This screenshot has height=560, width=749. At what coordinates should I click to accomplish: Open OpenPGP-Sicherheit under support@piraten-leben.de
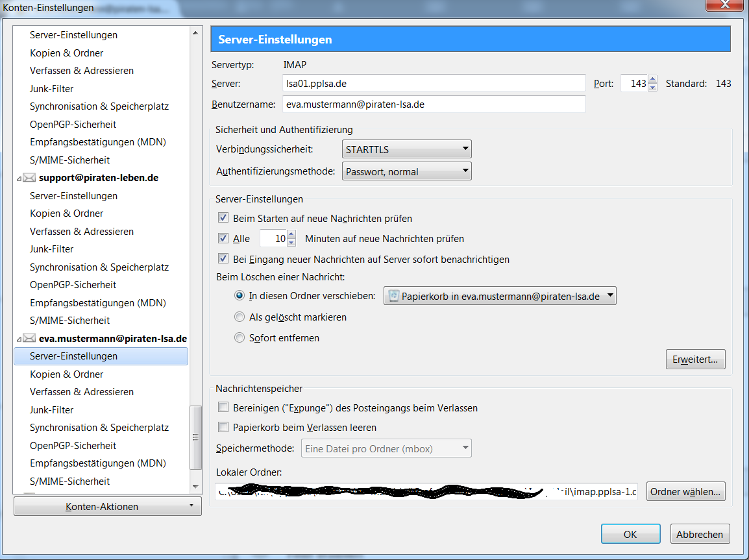coord(73,285)
